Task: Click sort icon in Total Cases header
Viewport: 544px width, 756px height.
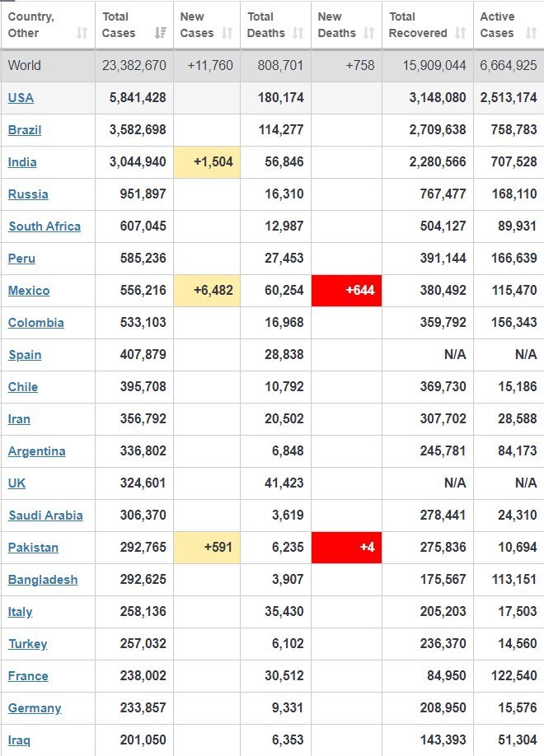Action: 161,33
